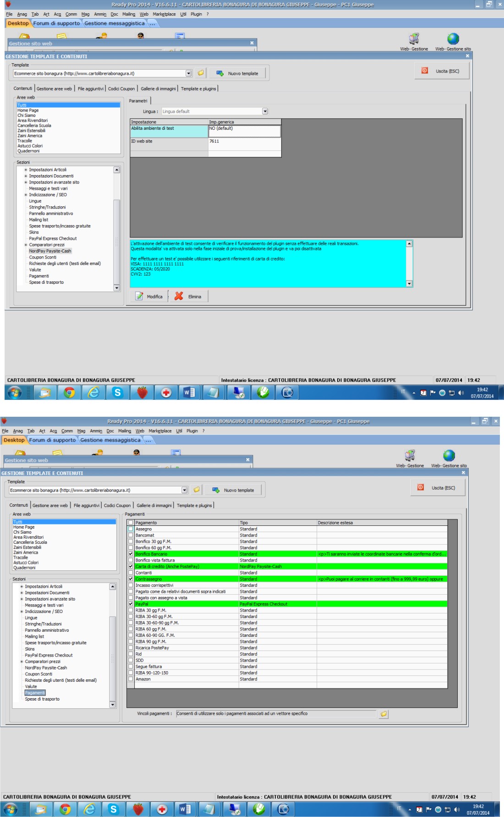Screen dimensions: 504x817
Task: Click the Vincoli pagamenti text field
Action: [x=276, y=714]
